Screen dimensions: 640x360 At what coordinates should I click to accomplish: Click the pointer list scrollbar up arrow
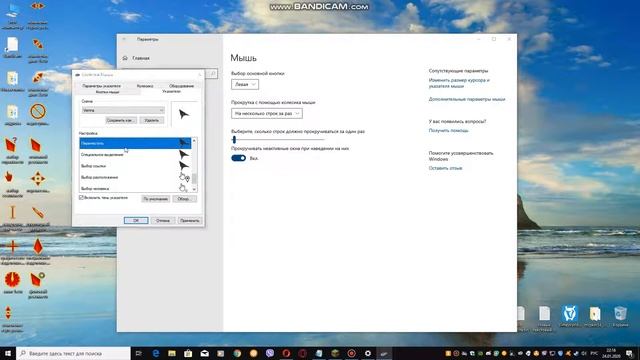click(x=194, y=141)
